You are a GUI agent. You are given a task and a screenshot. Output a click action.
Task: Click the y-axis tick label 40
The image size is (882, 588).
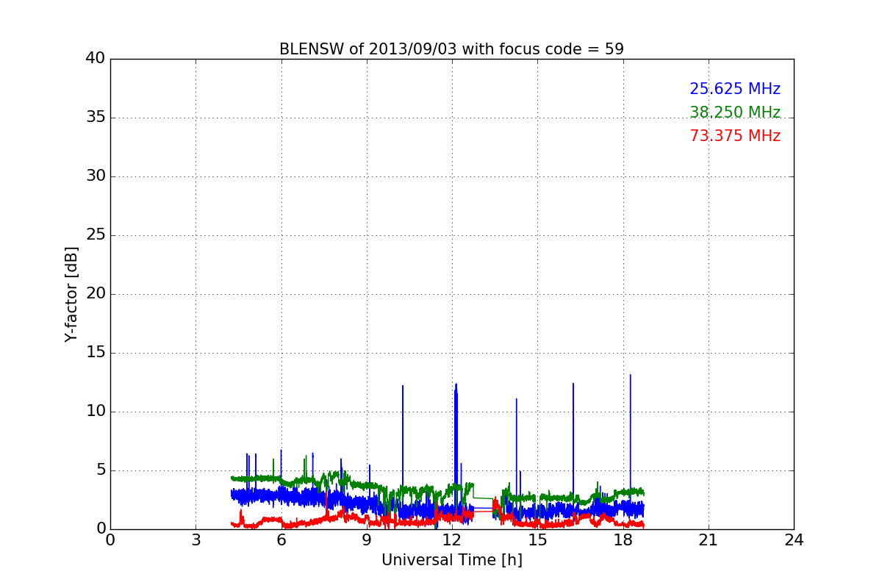coord(96,59)
